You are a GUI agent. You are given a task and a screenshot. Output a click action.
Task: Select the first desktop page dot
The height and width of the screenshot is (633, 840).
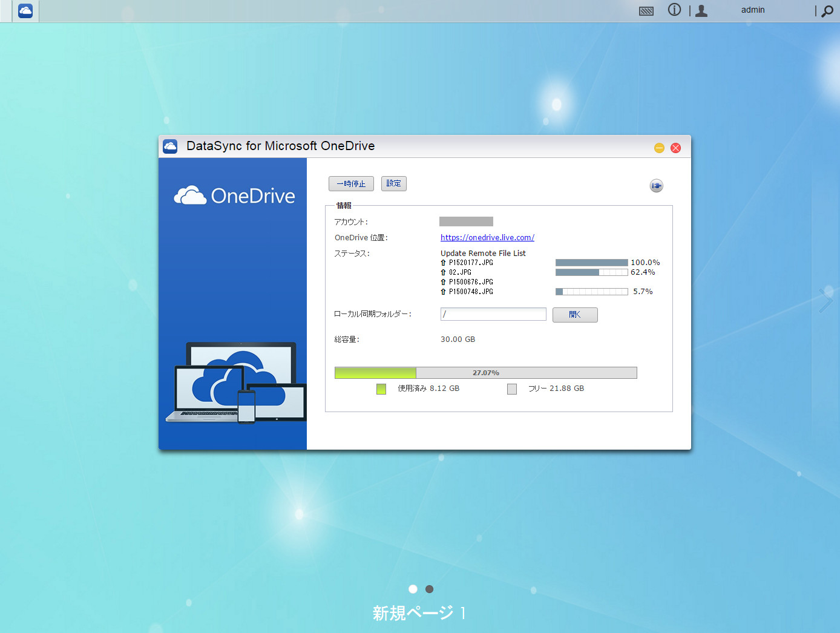[x=413, y=589]
